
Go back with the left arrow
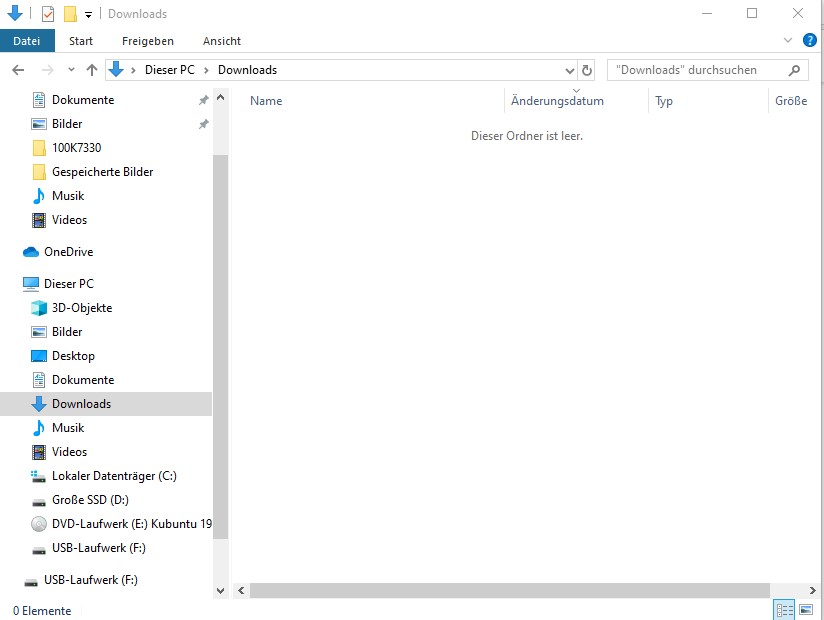18,70
